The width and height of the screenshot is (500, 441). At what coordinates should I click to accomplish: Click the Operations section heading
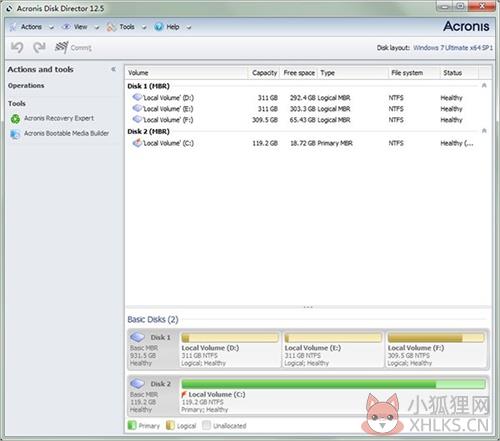tap(26, 86)
